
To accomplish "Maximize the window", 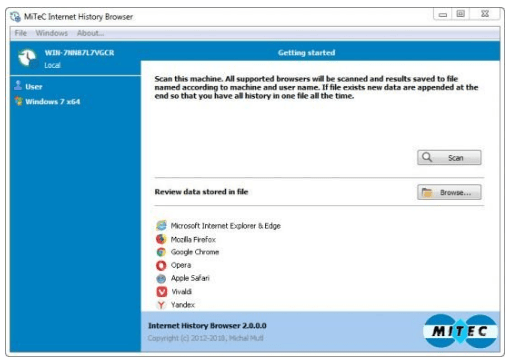I will (x=461, y=14).
